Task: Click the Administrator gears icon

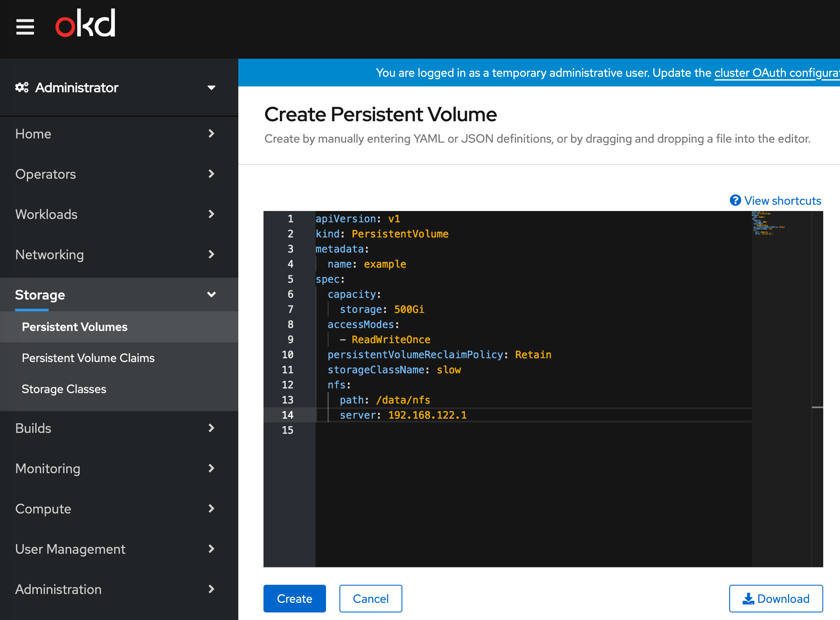Action: click(22, 87)
